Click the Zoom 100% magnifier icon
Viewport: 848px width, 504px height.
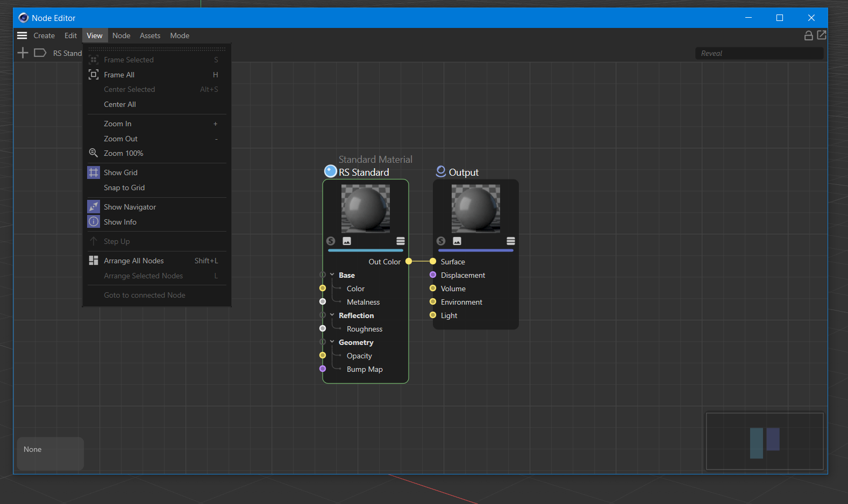pyautogui.click(x=94, y=153)
